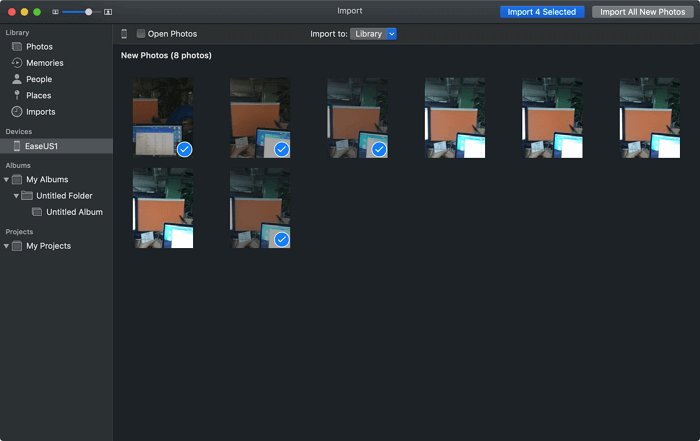Image resolution: width=700 pixels, height=441 pixels.
Task: Select the sixth photo thumbnail in top row
Action: 650,118
